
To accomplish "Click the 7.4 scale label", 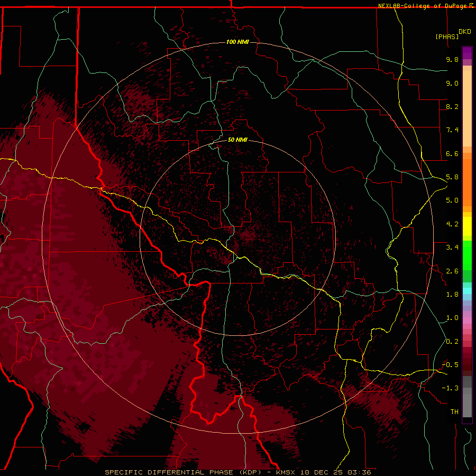I will (x=452, y=130).
